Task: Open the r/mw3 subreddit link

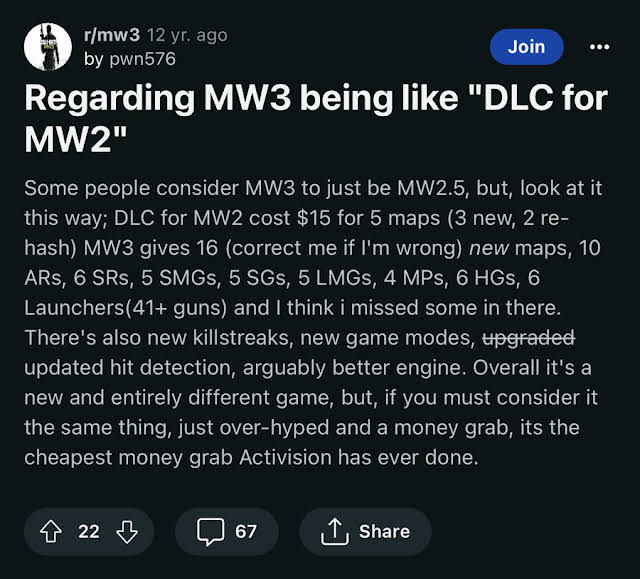Action: (x=111, y=35)
